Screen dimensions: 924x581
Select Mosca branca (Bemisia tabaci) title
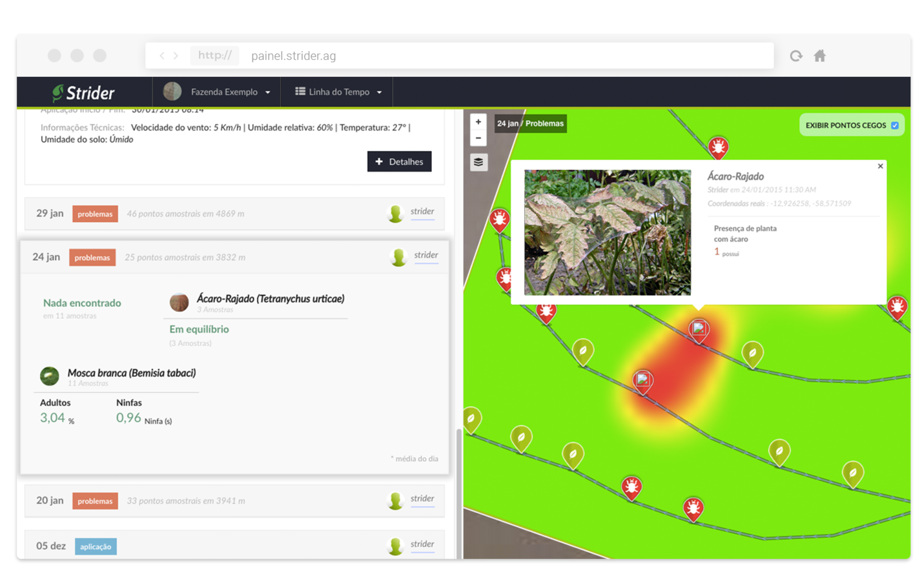pyautogui.click(x=132, y=372)
